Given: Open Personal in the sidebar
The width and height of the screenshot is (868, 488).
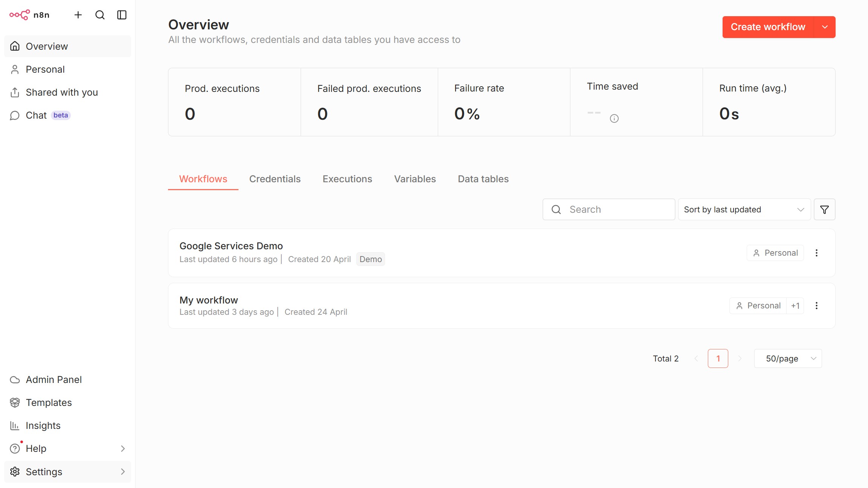Looking at the screenshot, I should [67, 69].
